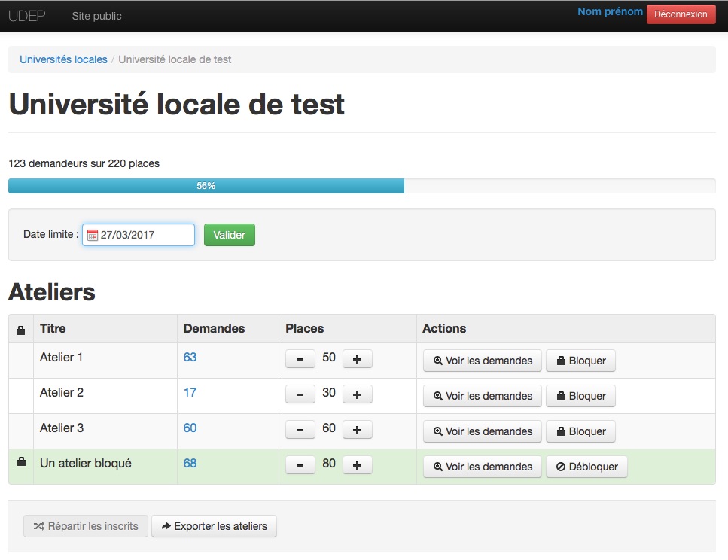This screenshot has width=728, height=560.
Task: Open the 60 requests link for Atelier 3
Action: 190,428
